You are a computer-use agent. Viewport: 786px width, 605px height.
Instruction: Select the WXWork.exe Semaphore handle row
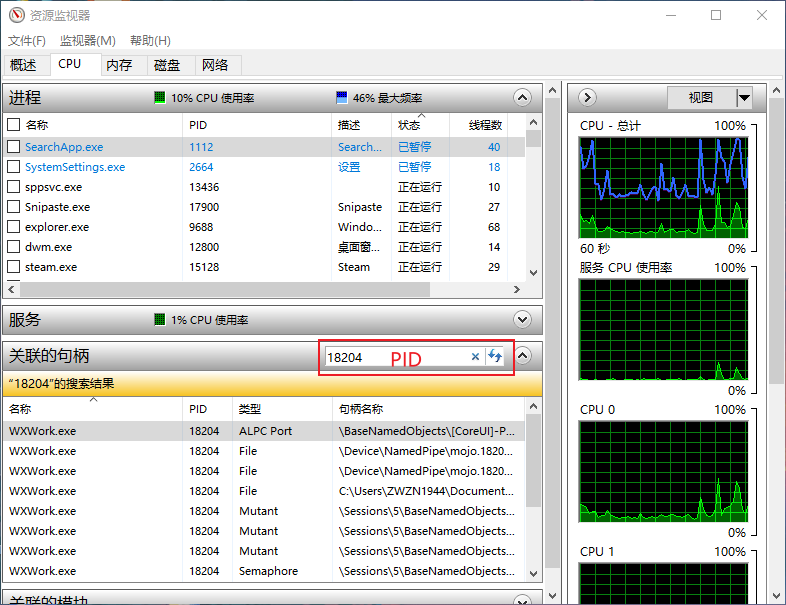(264, 571)
